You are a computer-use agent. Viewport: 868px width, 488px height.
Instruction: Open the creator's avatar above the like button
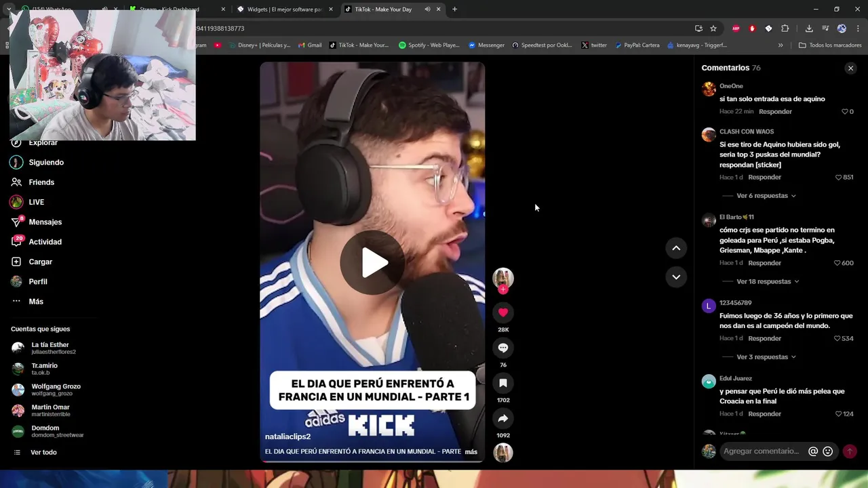503,278
